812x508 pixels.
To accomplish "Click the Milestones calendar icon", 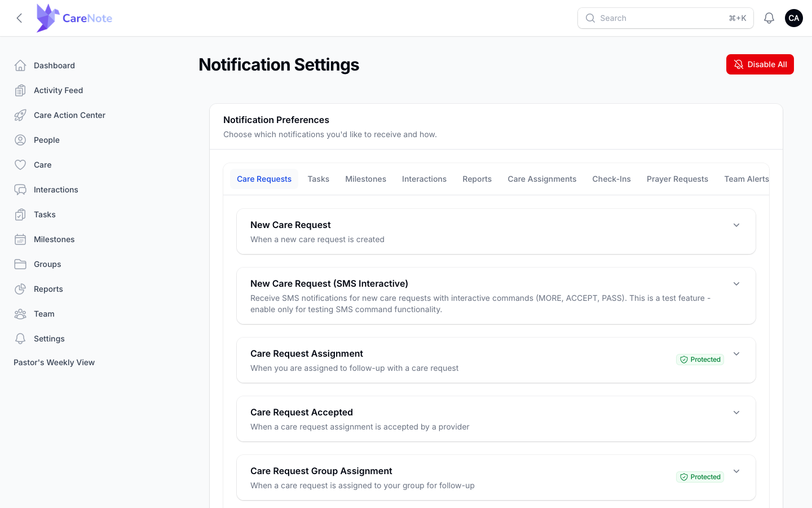I will pos(20,239).
